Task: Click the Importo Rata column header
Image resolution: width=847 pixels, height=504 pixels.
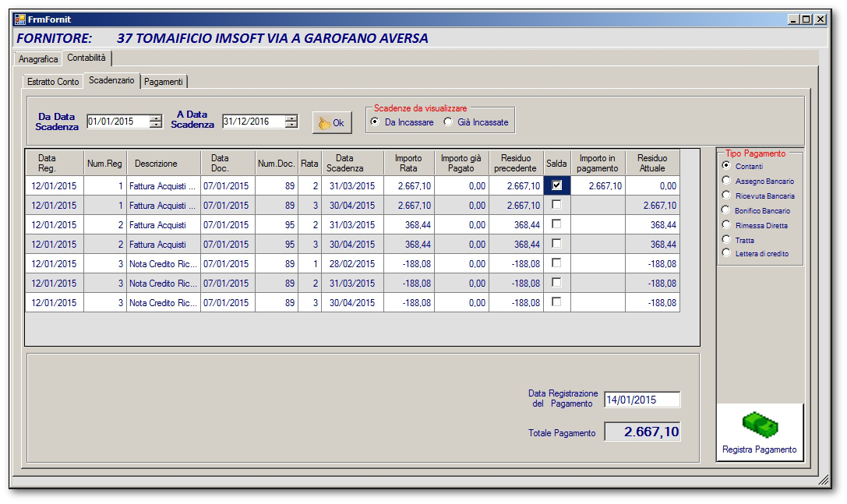Action: 409,163
